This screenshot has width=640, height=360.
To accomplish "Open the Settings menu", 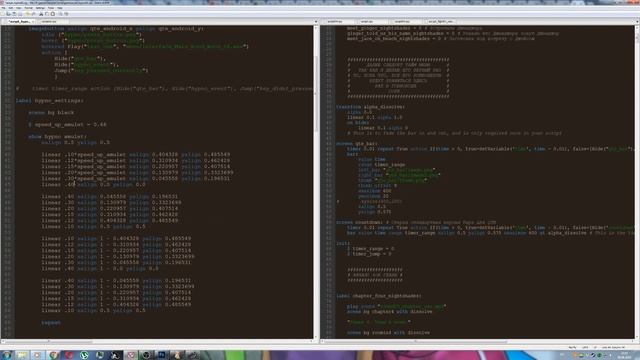I will pyautogui.click(x=40, y=8).
